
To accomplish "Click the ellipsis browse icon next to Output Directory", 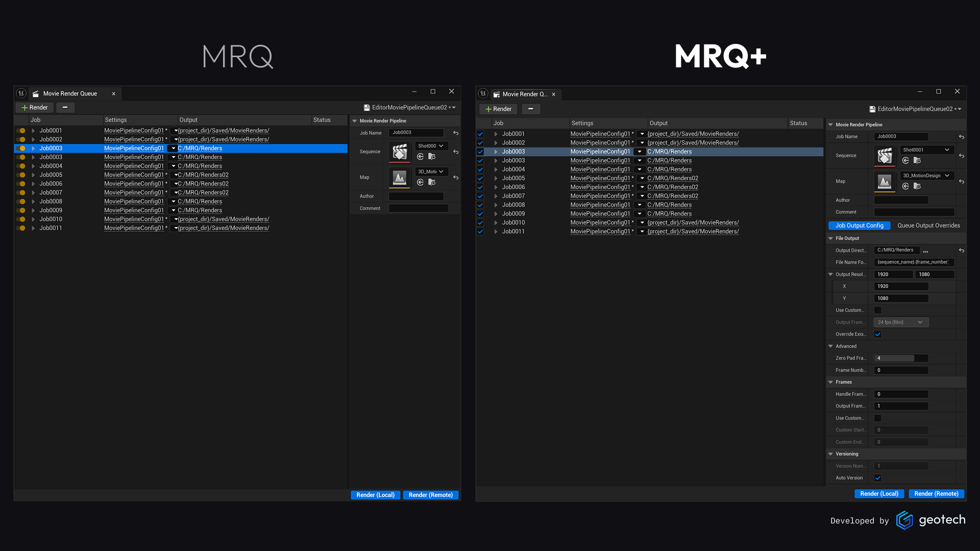I will click(x=925, y=250).
